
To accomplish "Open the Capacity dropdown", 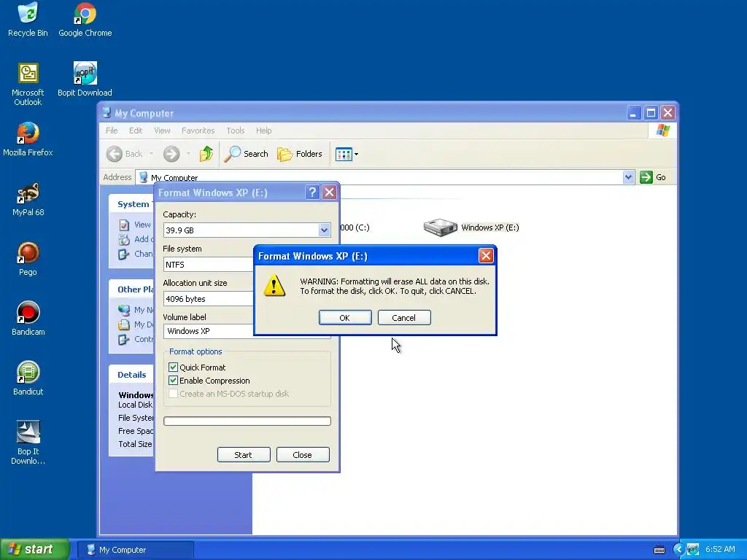I will 324,230.
